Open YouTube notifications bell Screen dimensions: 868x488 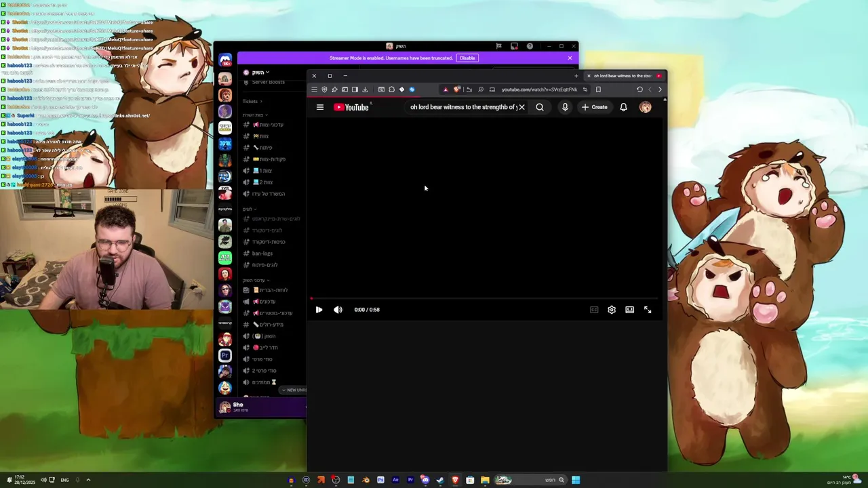[x=623, y=107]
